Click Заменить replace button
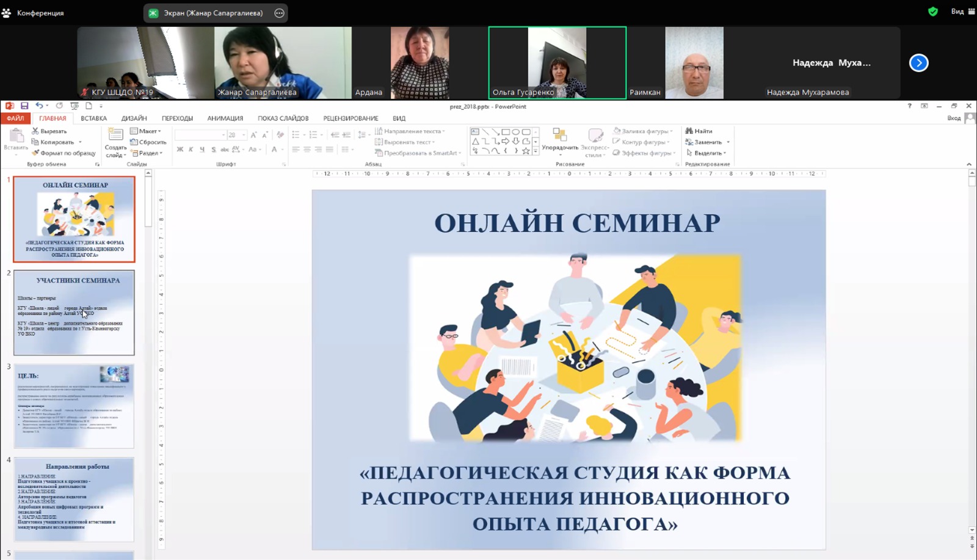The height and width of the screenshot is (560, 977). [708, 142]
